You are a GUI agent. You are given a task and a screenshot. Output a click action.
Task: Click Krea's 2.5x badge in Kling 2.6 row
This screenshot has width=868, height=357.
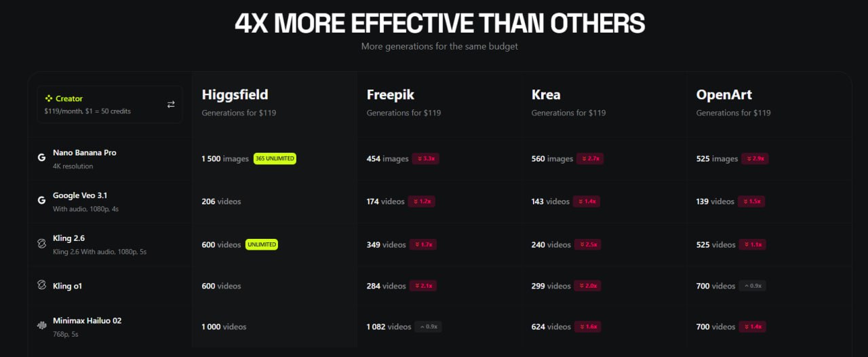click(589, 244)
